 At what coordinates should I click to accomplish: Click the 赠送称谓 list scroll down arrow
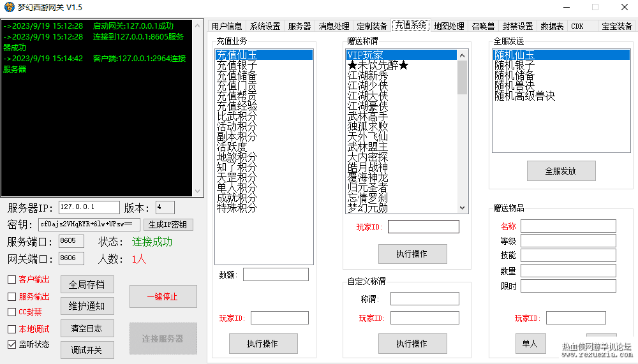tap(462, 208)
